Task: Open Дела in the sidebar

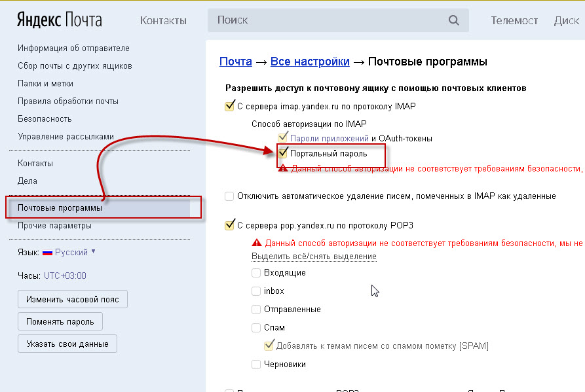Action: click(x=28, y=181)
